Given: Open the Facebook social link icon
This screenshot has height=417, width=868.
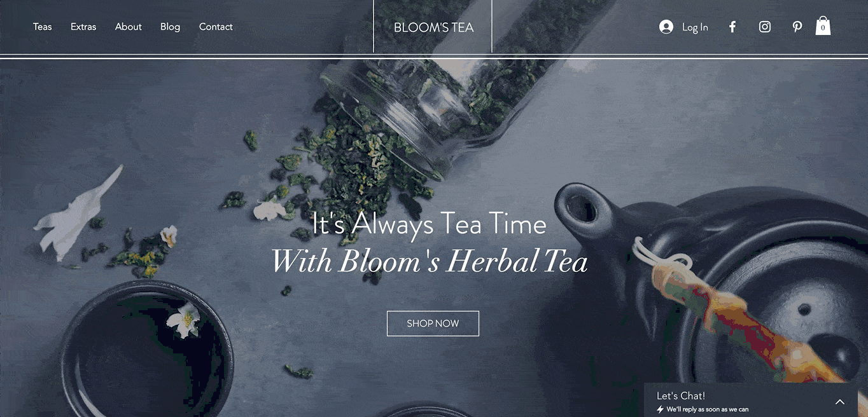Looking at the screenshot, I should coord(732,27).
